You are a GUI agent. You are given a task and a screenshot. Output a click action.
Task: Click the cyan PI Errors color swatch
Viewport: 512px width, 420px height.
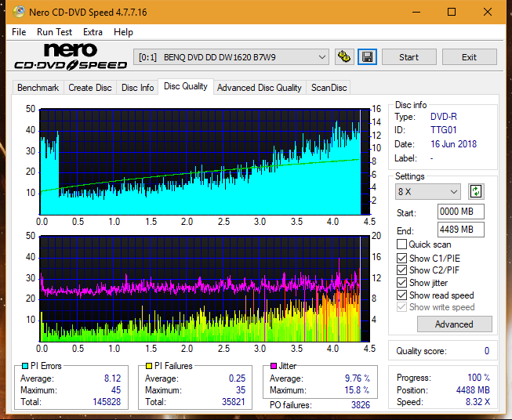(25, 366)
